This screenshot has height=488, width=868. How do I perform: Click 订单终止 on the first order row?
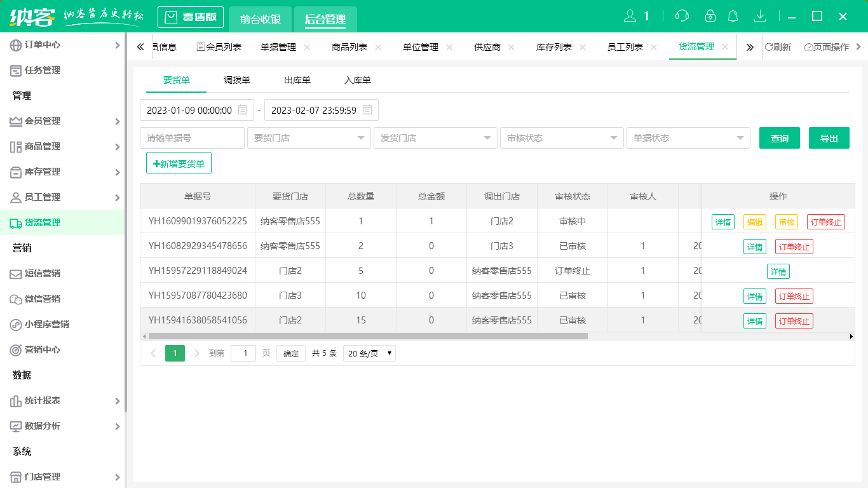click(826, 222)
